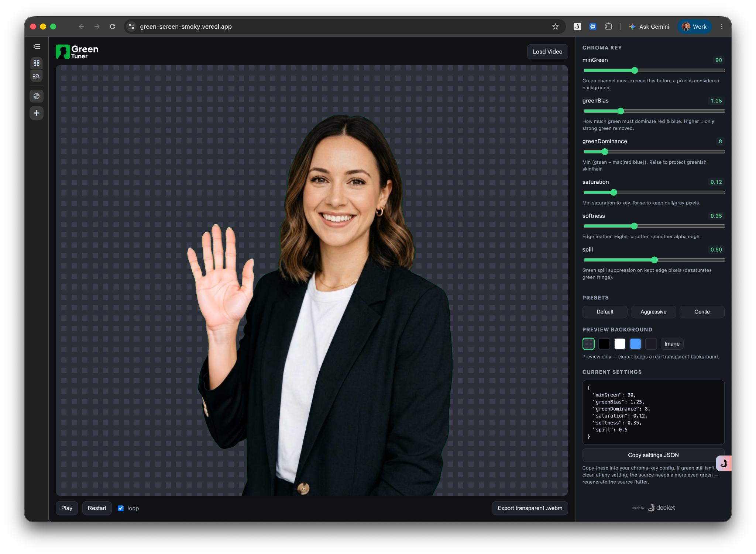Adjust the greenBias slider
The image size is (756, 554).
pyautogui.click(x=654, y=111)
